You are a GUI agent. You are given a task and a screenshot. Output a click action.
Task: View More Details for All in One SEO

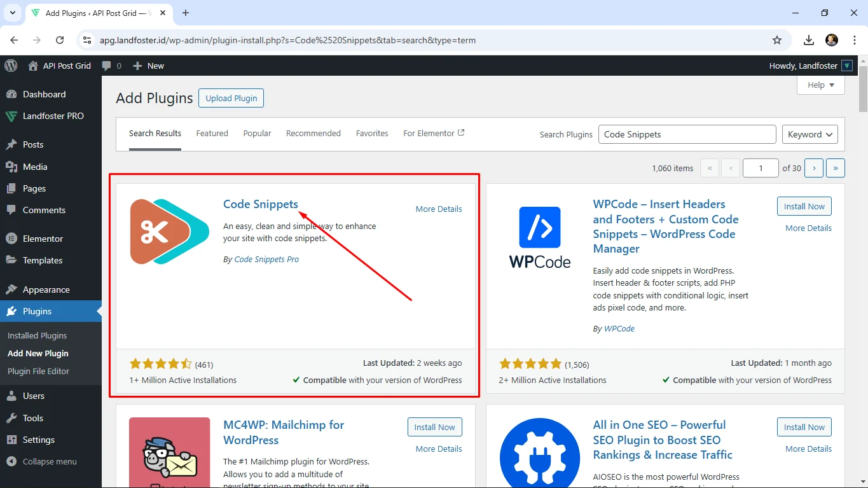click(x=808, y=449)
